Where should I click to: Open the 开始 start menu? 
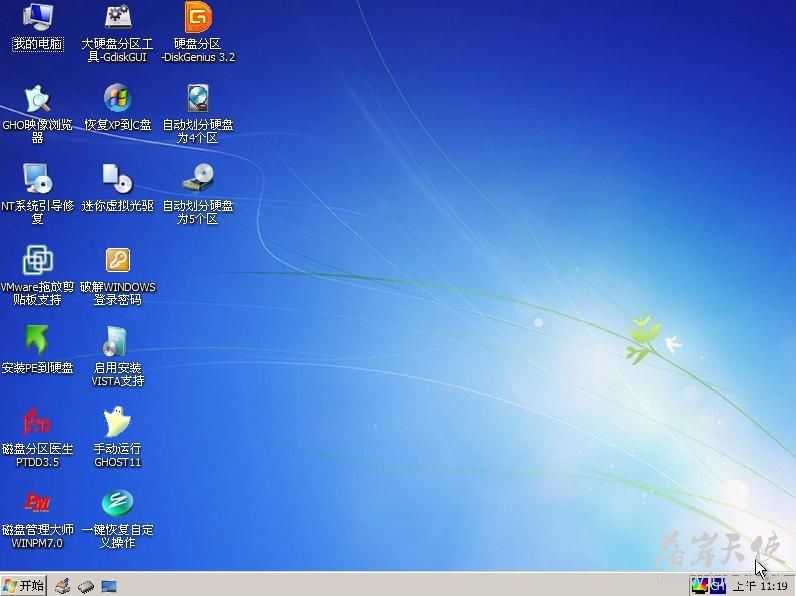coord(24,586)
